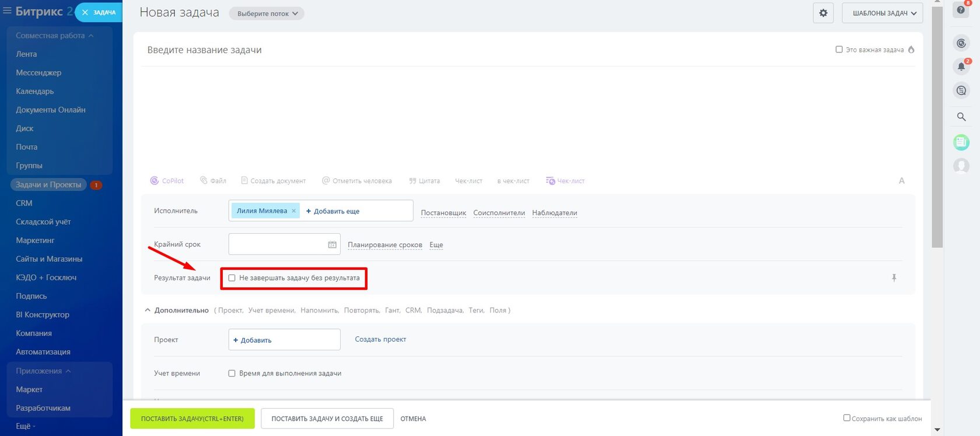This screenshot has width=980, height=436.
Task: Open the help question mark icon
Action: tap(961, 10)
